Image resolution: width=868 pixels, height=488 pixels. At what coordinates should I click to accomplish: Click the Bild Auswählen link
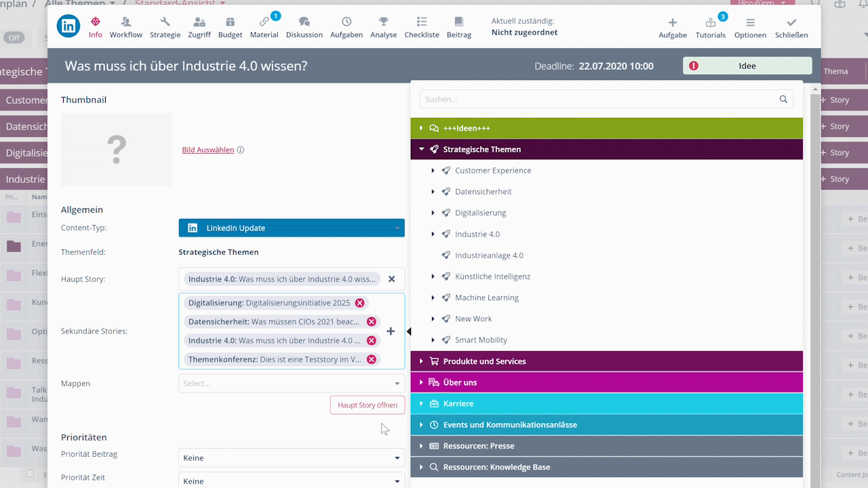pyautogui.click(x=208, y=150)
